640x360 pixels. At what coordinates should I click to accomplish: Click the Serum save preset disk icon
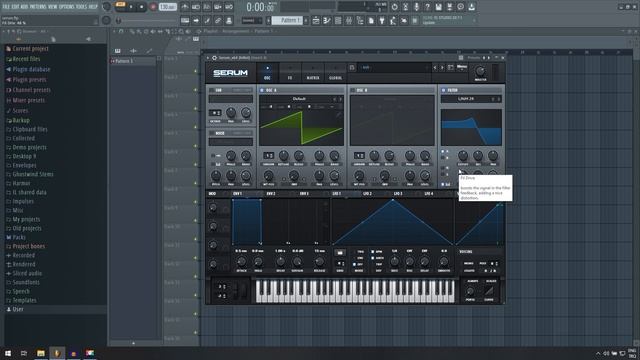point(352,68)
